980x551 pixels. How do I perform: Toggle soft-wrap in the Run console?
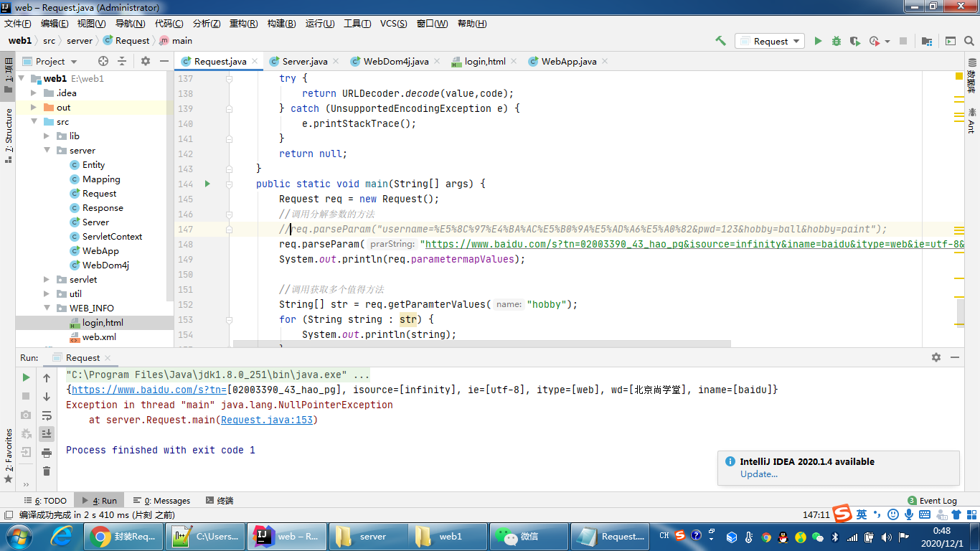pos(47,415)
